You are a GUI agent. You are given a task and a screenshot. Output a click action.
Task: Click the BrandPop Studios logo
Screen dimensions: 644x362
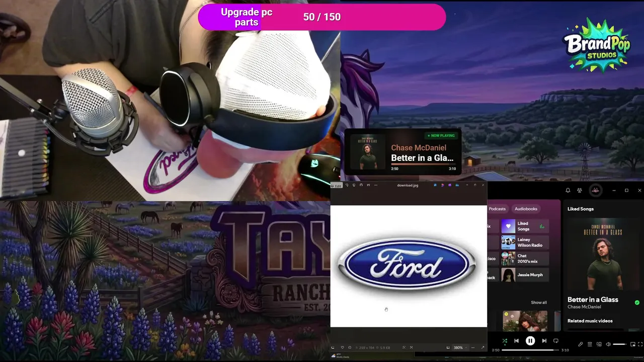point(597,45)
